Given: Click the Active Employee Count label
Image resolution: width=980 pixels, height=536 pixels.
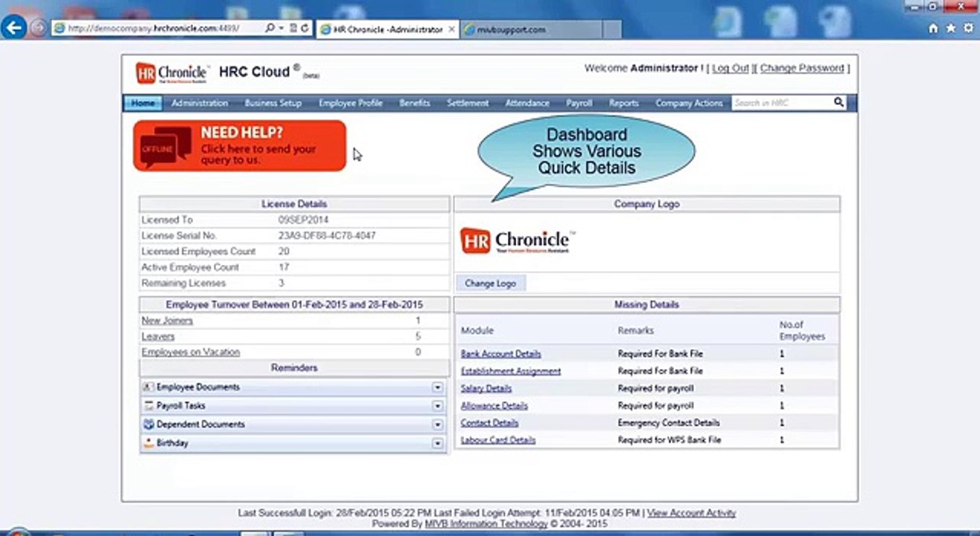Looking at the screenshot, I should click(190, 267).
